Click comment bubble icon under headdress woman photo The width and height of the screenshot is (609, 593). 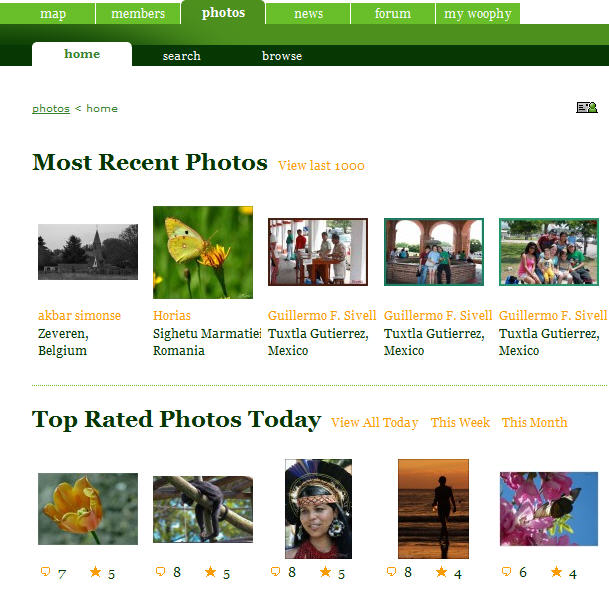click(275, 572)
